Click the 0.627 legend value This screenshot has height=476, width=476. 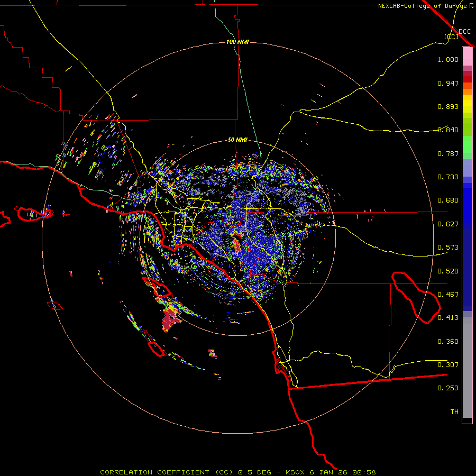[448, 224]
